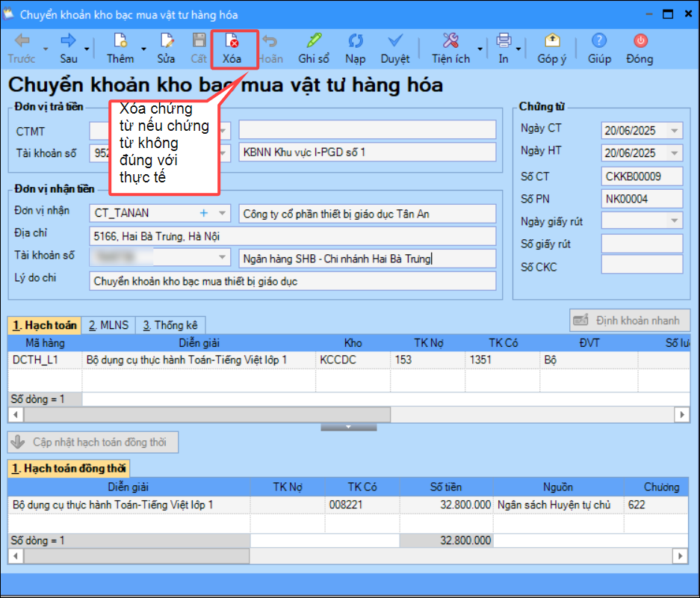Screen dimensions: 700x598
Task: Go to next voucher with Sau arrow
Action: (68, 49)
